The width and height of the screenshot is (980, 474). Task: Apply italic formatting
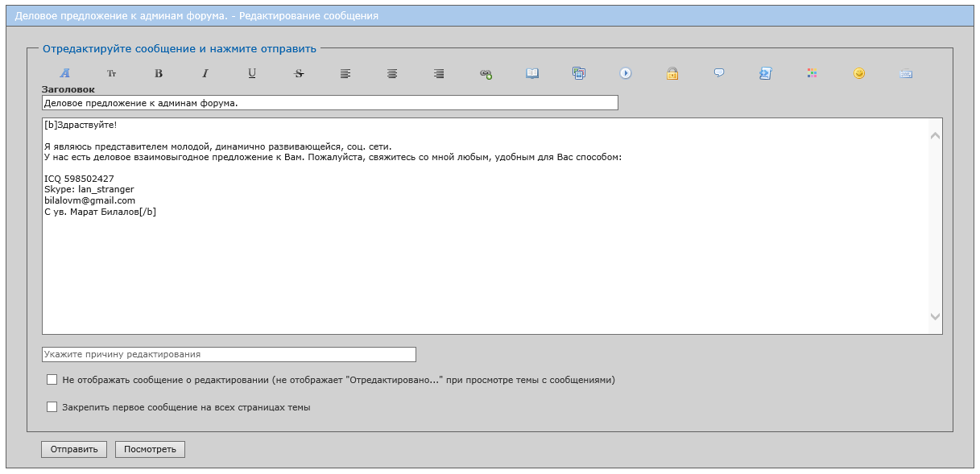coord(205,73)
